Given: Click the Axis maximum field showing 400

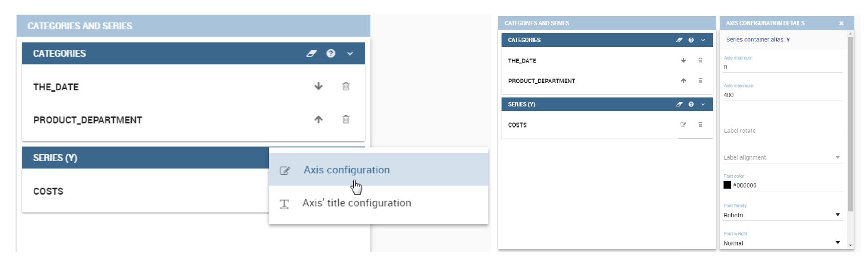Looking at the screenshot, I should 783,95.
